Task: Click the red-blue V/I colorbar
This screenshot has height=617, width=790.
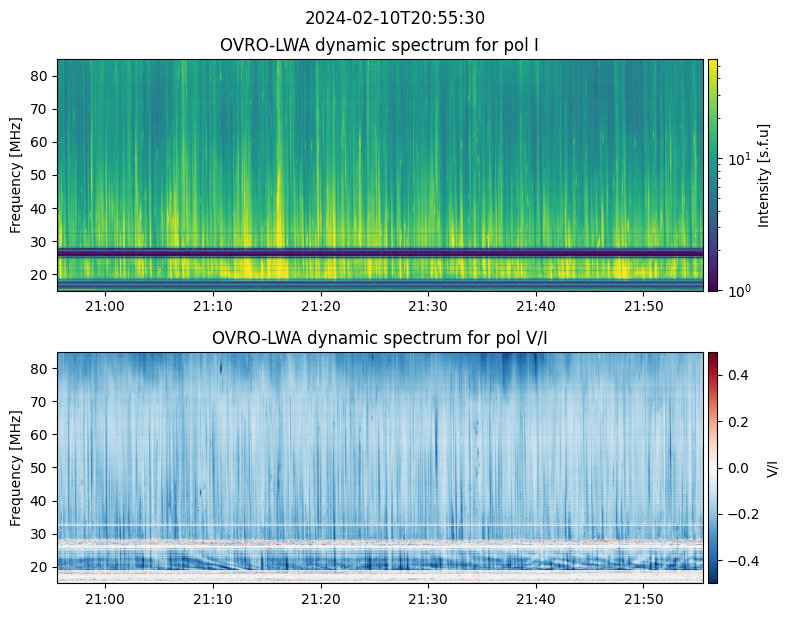Action: 713,467
